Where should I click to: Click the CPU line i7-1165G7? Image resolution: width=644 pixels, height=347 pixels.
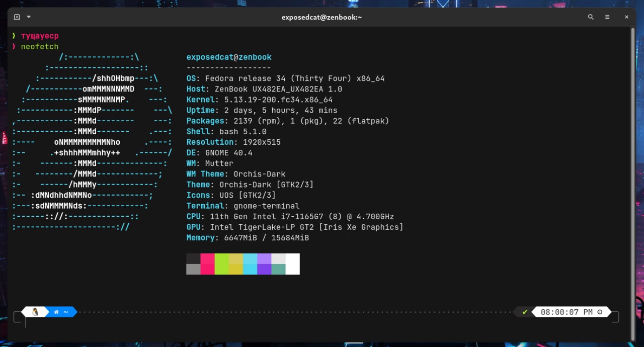coord(290,216)
